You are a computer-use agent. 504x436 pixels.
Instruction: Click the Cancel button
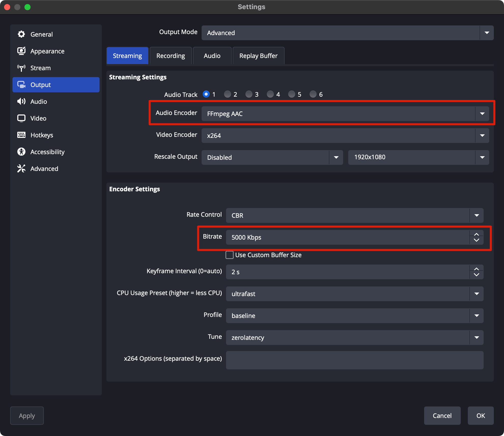pos(442,415)
